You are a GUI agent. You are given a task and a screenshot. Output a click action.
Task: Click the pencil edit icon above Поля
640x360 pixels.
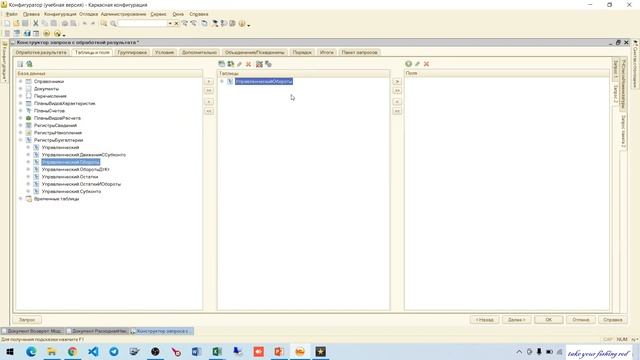tap(417, 64)
